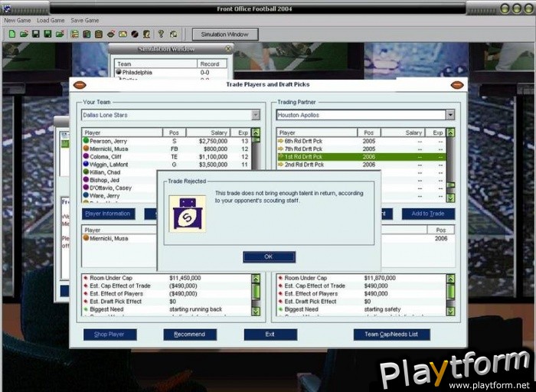Open the Your Team dropdown arrow

click(x=256, y=115)
